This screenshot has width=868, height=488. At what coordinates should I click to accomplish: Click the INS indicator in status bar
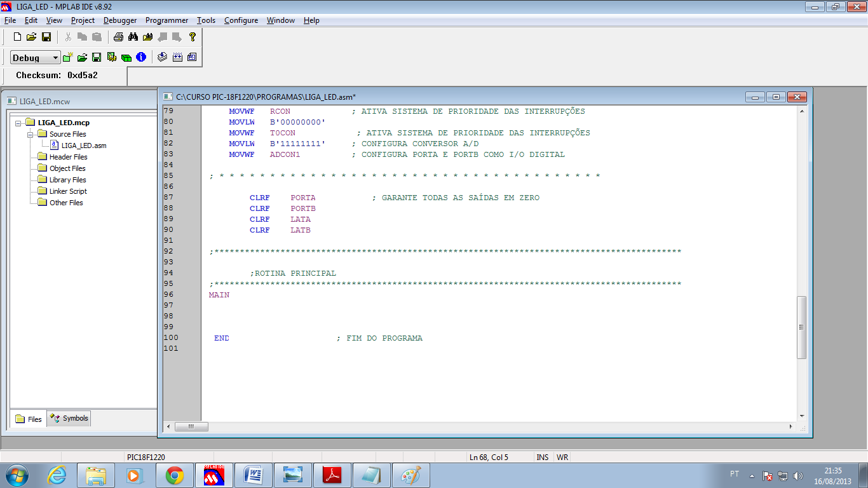tap(543, 457)
